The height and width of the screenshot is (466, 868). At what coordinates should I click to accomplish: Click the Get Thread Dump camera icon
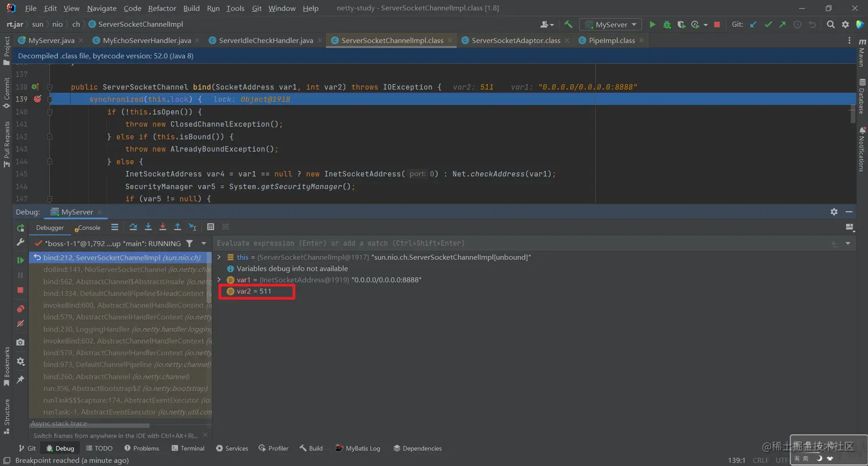[21, 342]
